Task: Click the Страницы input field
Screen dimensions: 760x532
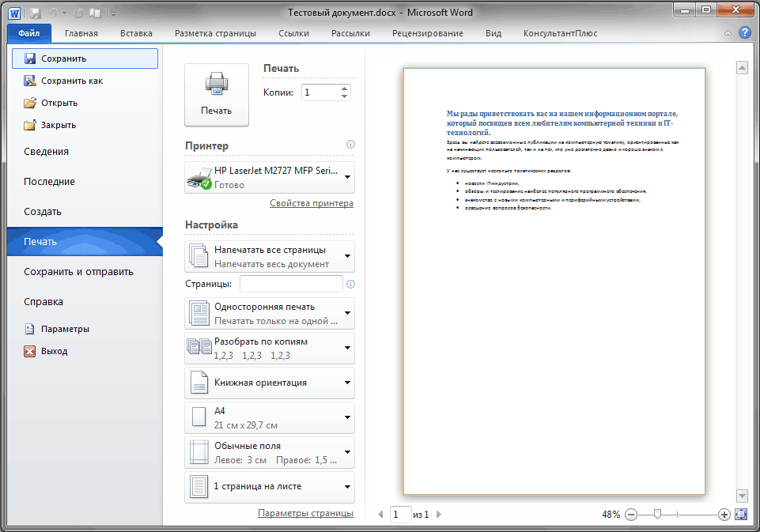Action: [x=291, y=284]
